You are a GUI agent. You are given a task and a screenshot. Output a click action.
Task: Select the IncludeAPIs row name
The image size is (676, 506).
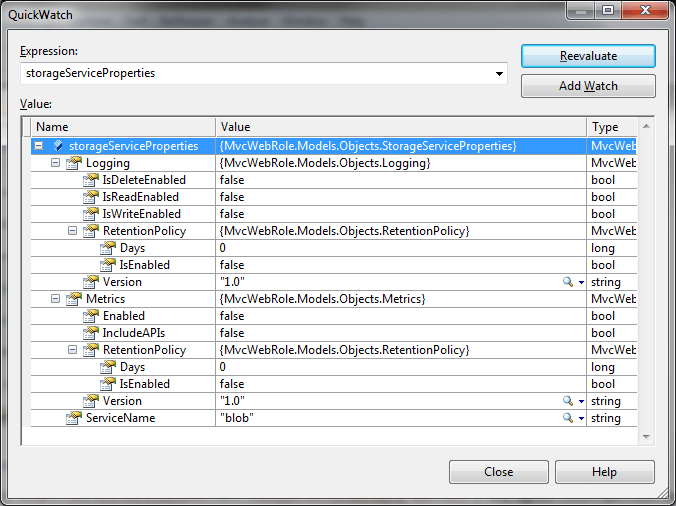[x=134, y=333]
